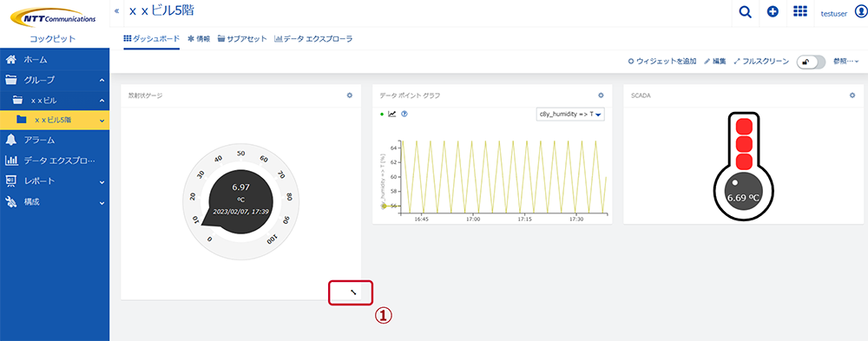Go to ホーム in sidebar
The height and width of the screenshot is (341, 868).
pos(55,59)
